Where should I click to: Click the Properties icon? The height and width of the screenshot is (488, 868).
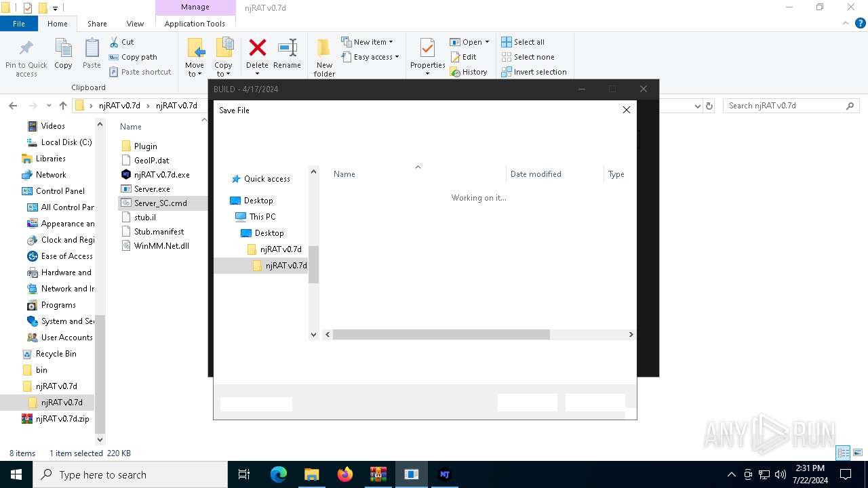point(427,49)
